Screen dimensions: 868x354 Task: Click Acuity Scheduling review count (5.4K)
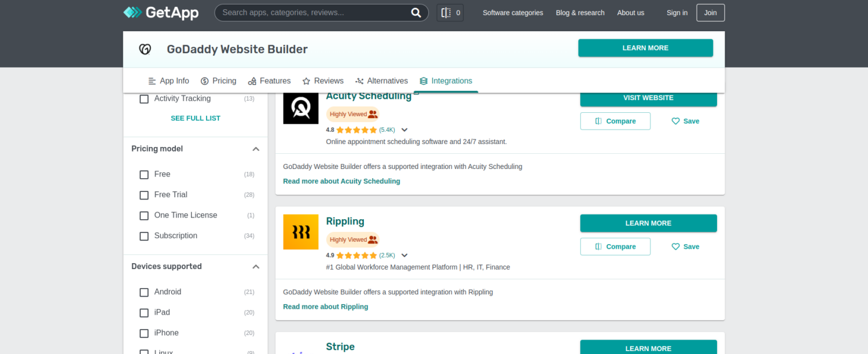(x=387, y=130)
